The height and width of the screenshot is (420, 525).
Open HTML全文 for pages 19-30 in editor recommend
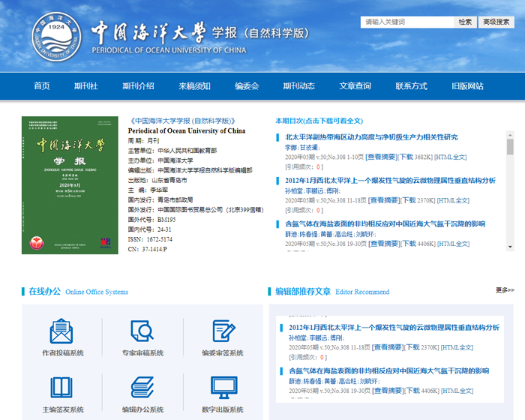(x=457, y=391)
